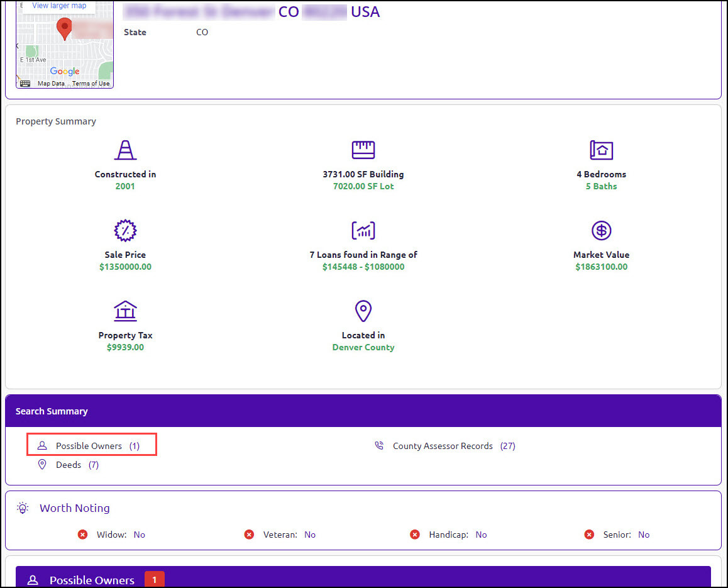Click the Sale Price percent badge icon
Viewport: 728px width, 588px height.
click(x=125, y=230)
